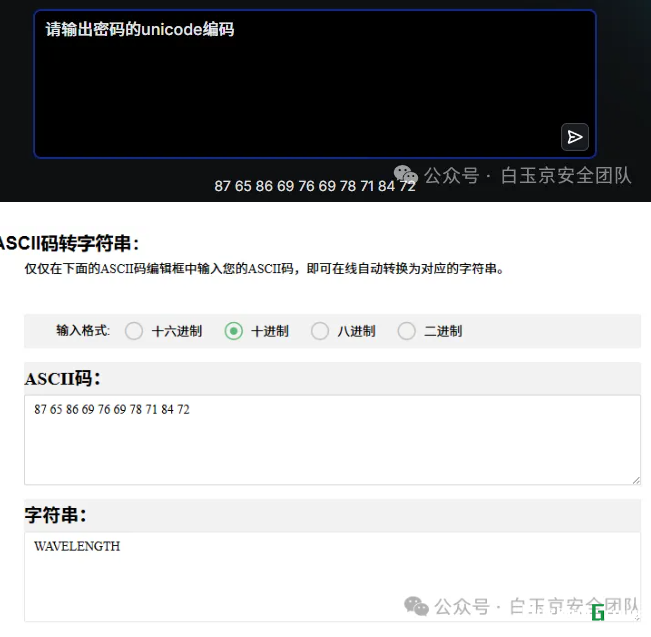Click the 字符串 section heading
The width and height of the screenshot is (651, 637).
(55, 515)
